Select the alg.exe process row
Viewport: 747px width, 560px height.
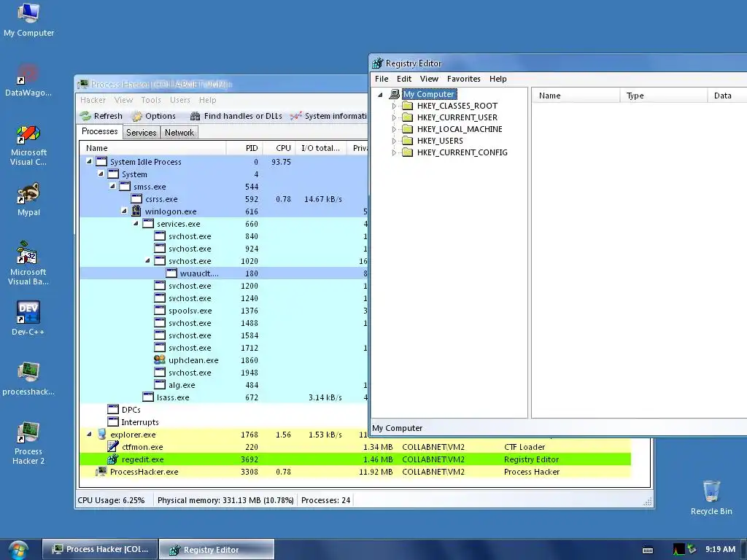[224, 385]
